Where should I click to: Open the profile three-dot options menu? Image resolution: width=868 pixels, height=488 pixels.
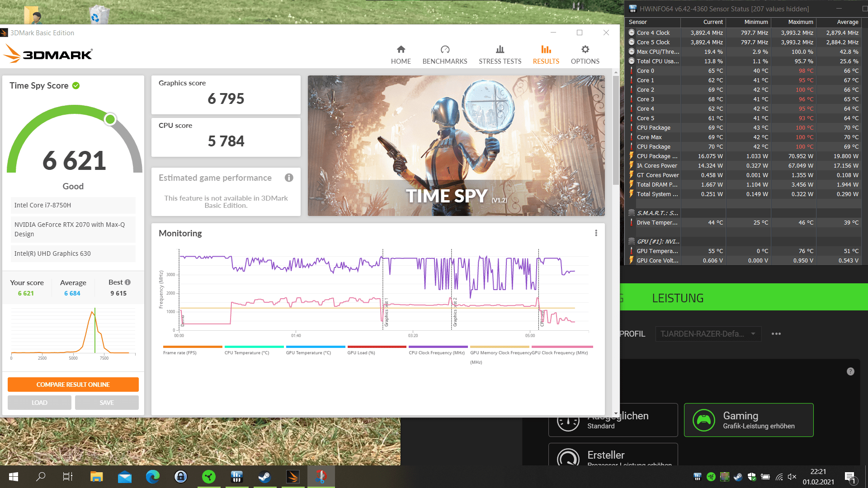click(x=776, y=334)
